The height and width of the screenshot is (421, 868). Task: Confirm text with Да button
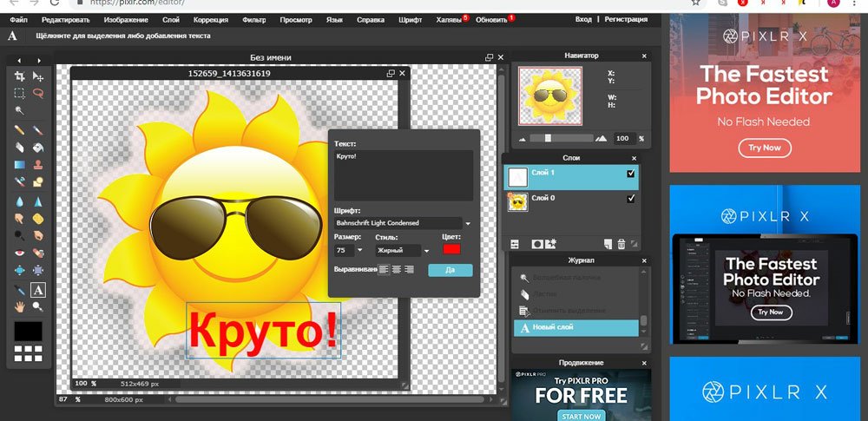coord(450,270)
